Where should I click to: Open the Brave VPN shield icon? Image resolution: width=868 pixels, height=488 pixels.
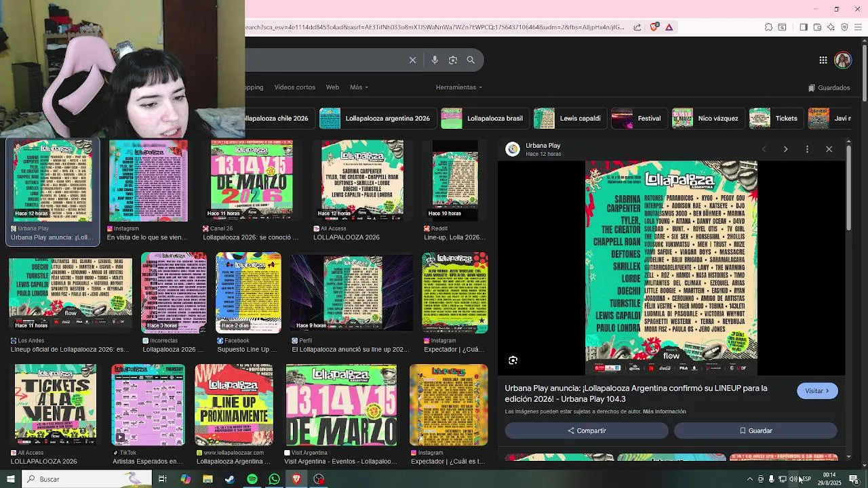844,27
